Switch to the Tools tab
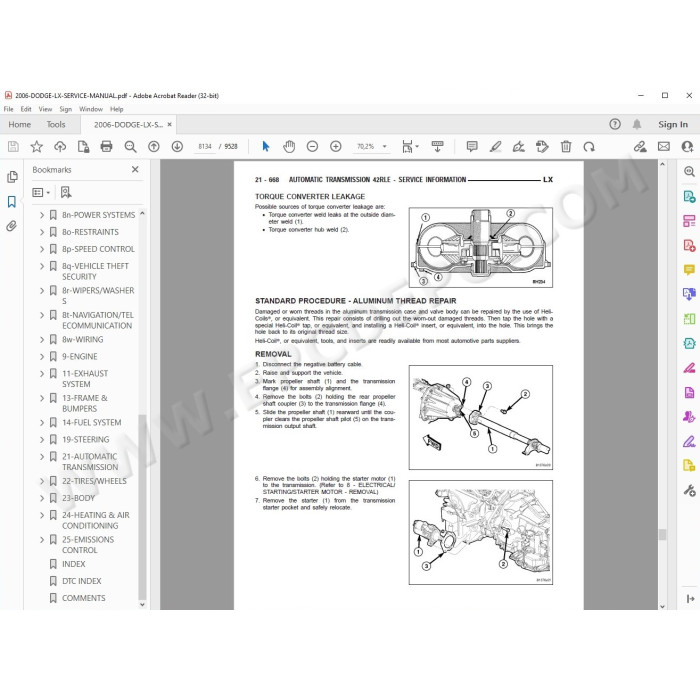Screen dimensions: 700x700 (x=56, y=125)
